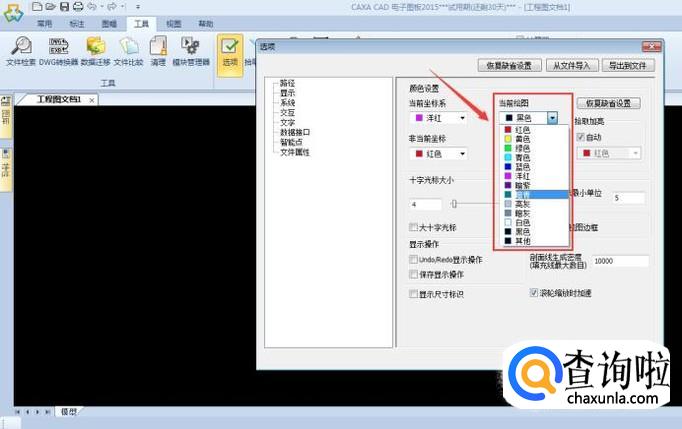Image resolution: width=682 pixels, height=429 pixels.
Task: Choose 蓝色 in the open color list
Action: [x=535, y=167]
